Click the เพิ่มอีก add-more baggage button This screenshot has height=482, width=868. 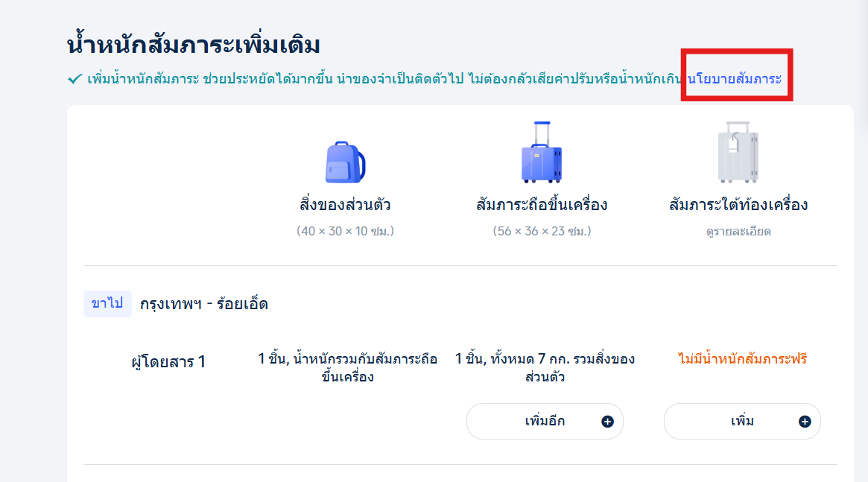tap(545, 421)
